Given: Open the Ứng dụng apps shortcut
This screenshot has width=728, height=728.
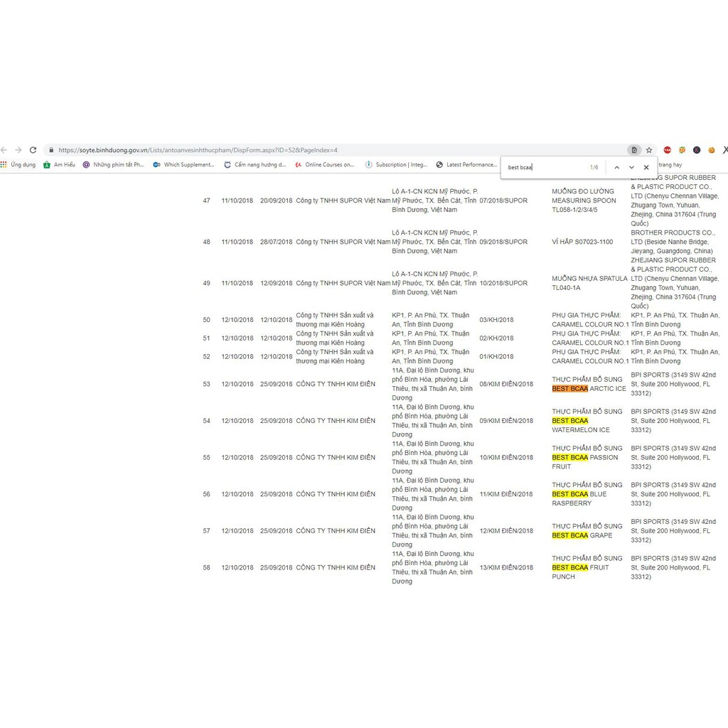Looking at the screenshot, I should coord(18,165).
